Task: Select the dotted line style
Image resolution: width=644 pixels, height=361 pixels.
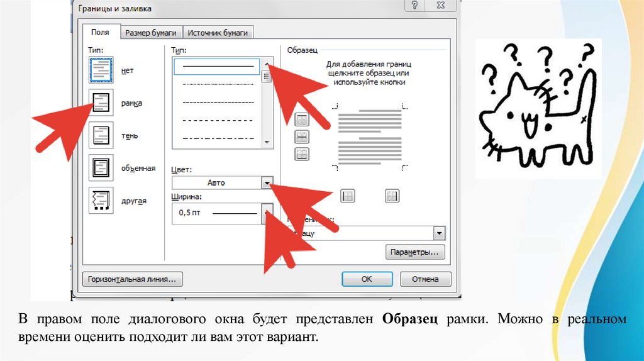Action: [x=217, y=84]
